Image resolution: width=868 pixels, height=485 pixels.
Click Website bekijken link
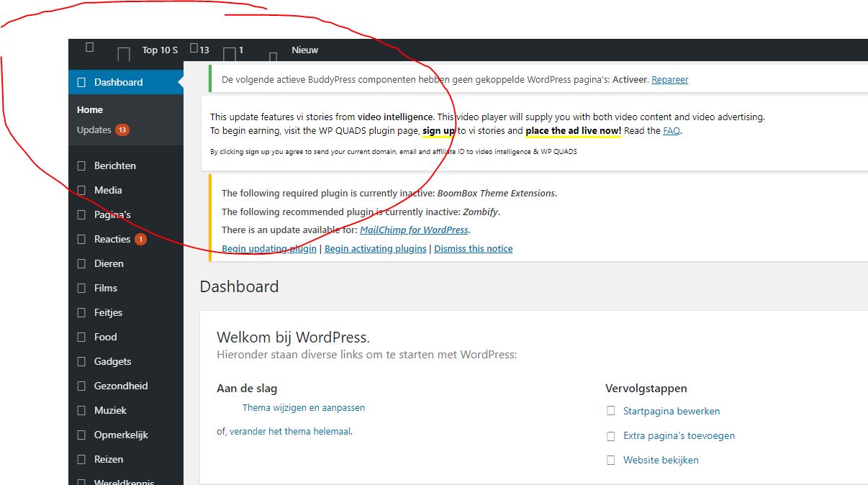(661, 461)
